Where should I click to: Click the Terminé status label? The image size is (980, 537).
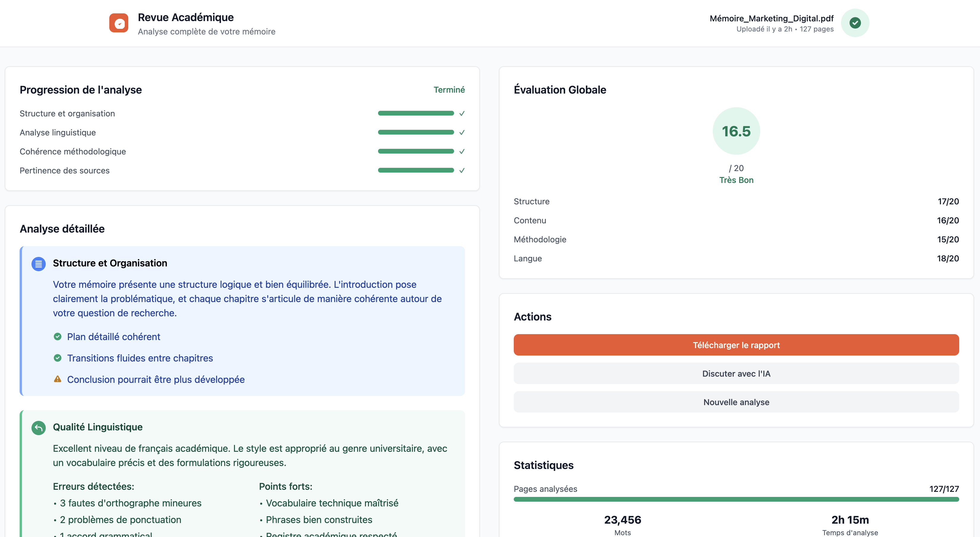pos(449,90)
